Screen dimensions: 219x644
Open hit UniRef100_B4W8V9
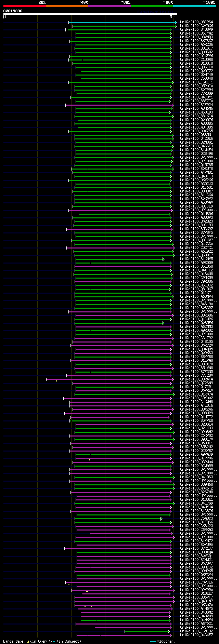tap(196, 30)
